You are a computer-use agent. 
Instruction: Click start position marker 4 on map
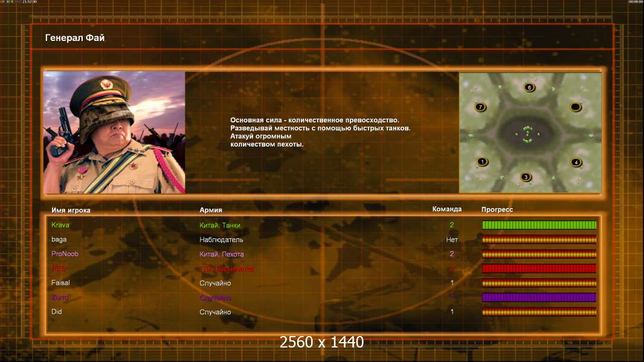576,162
